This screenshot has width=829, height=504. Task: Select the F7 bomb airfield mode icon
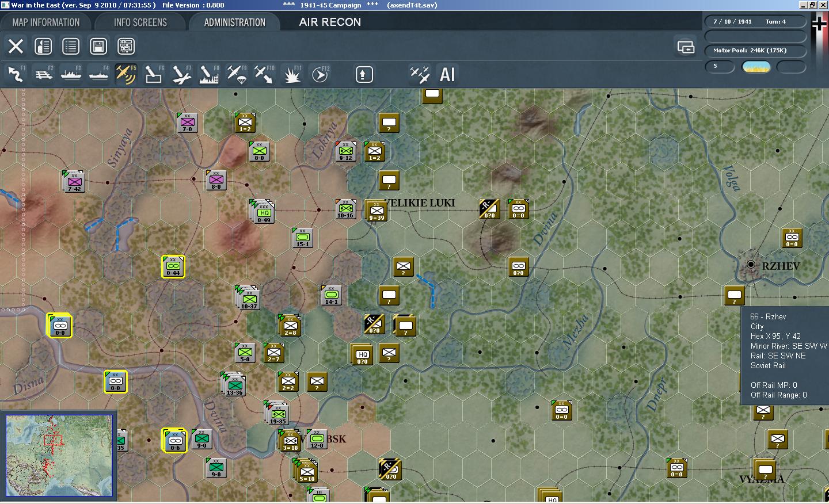(181, 74)
